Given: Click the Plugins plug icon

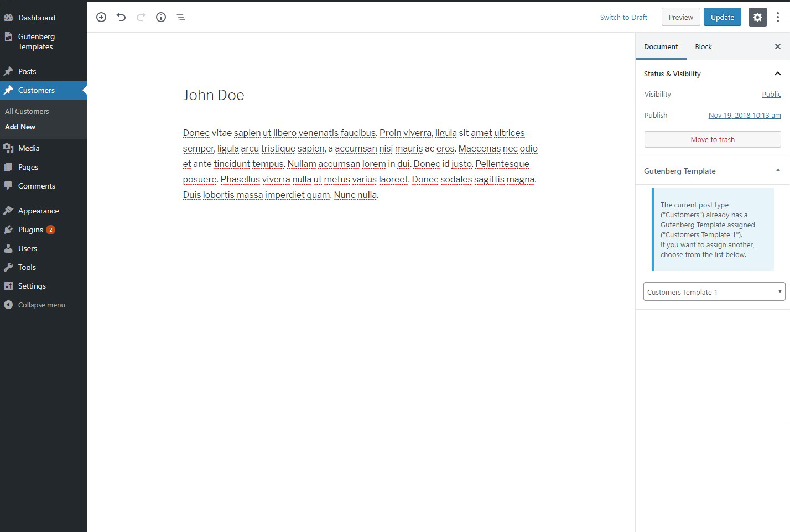Looking at the screenshot, I should tap(8, 230).
